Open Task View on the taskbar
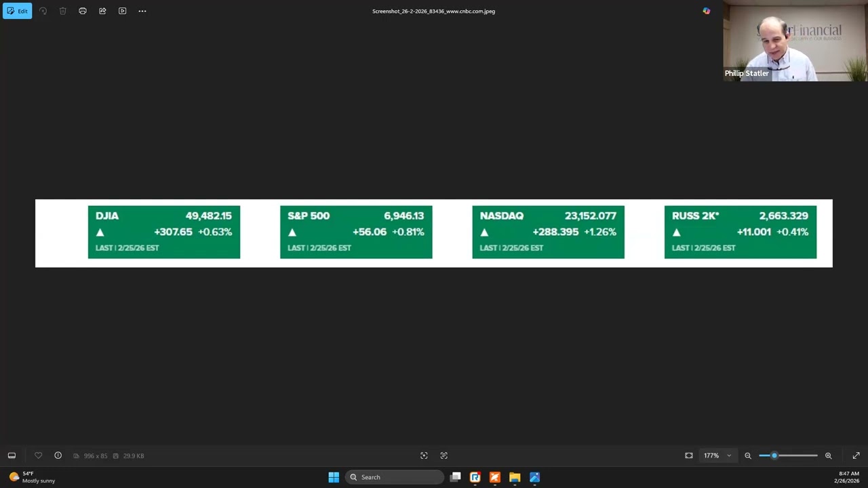 (x=456, y=477)
